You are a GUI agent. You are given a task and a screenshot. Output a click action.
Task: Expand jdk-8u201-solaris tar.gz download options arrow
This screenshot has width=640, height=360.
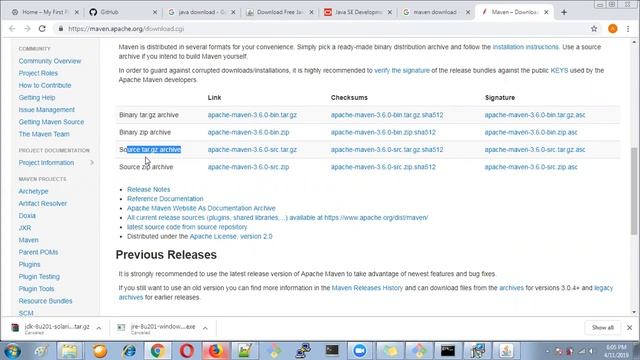pos(99,328)
